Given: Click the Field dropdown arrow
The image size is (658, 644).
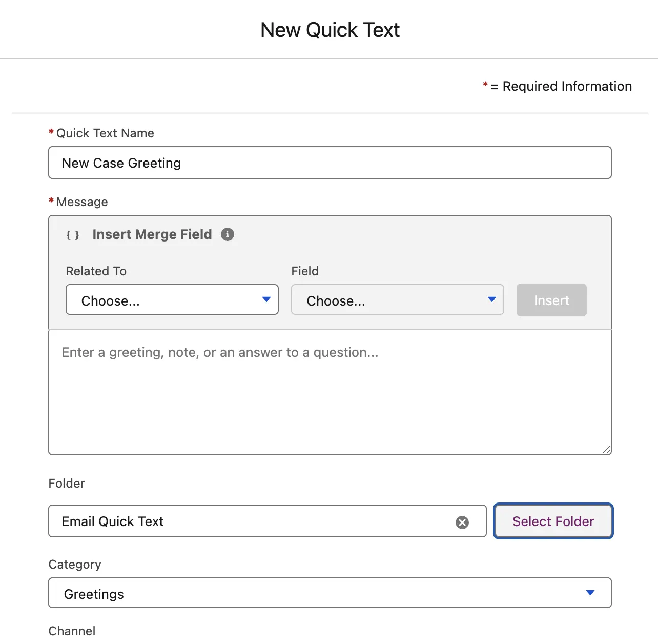Looking at the screenshot, I should point(492,299).
